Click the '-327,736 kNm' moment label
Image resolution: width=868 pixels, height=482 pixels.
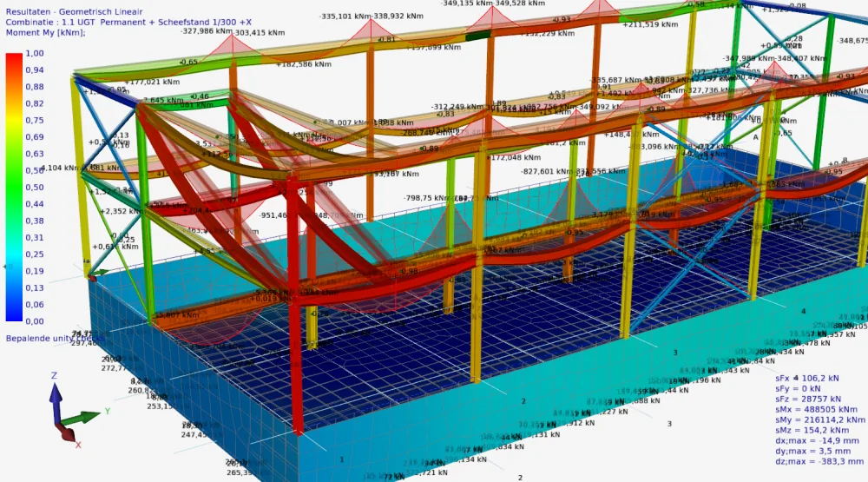tap(708, 90)
